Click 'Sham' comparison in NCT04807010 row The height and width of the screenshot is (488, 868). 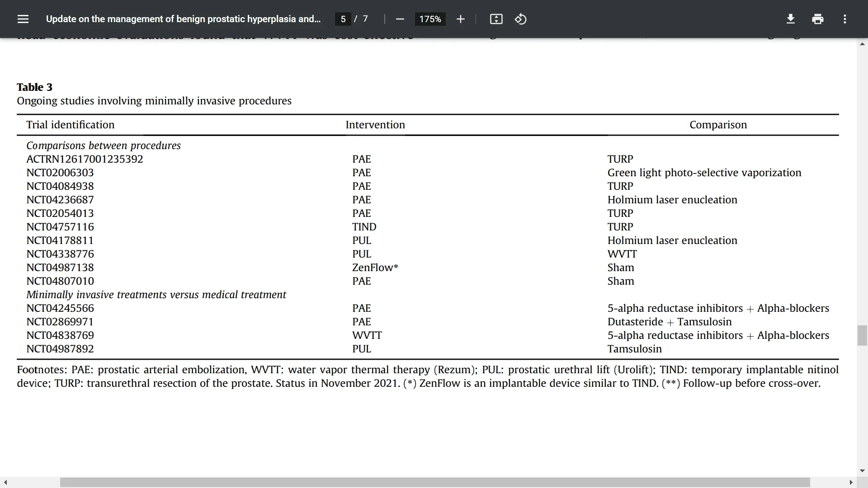[621, 281]
